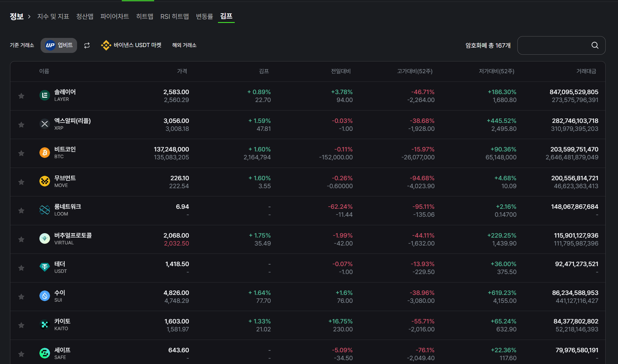Open the 비트코인 coin name link
The image size is (618, 364).
65,149
